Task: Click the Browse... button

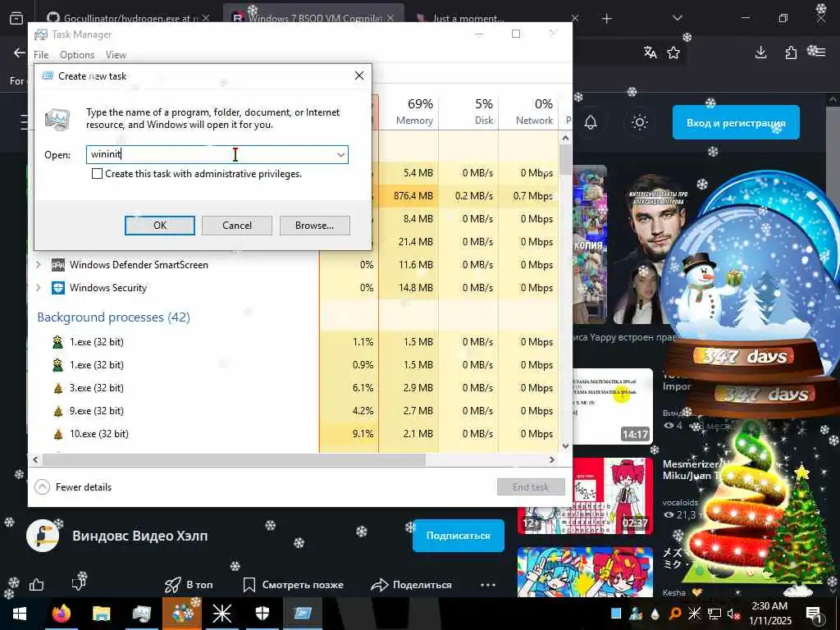Action: 314,226
